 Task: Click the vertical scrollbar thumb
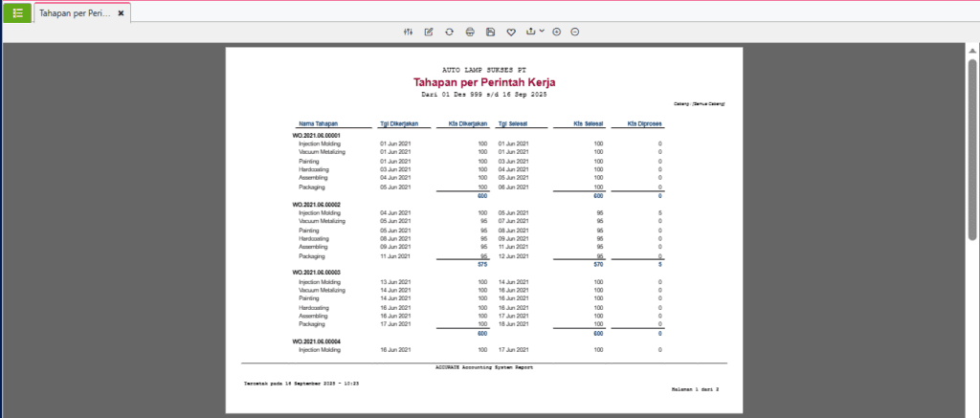972,148
